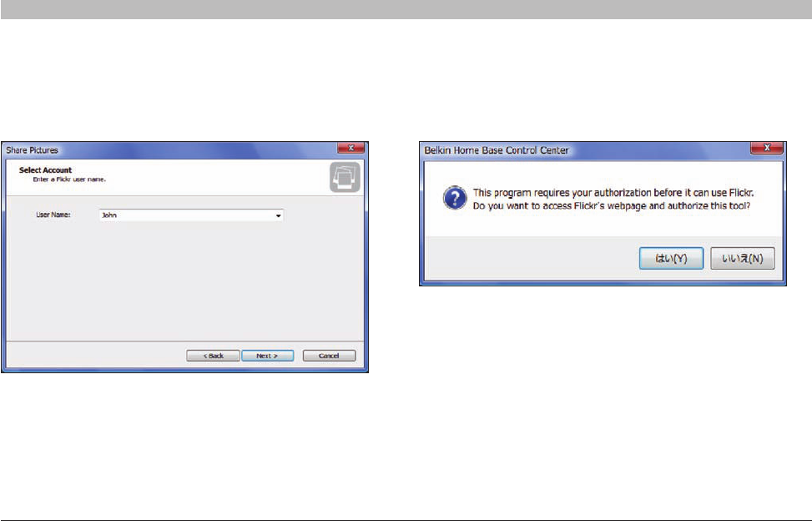Click the stacked photos icon in Share Pictures
The image size is (812, 521).
tap(345, 177)
